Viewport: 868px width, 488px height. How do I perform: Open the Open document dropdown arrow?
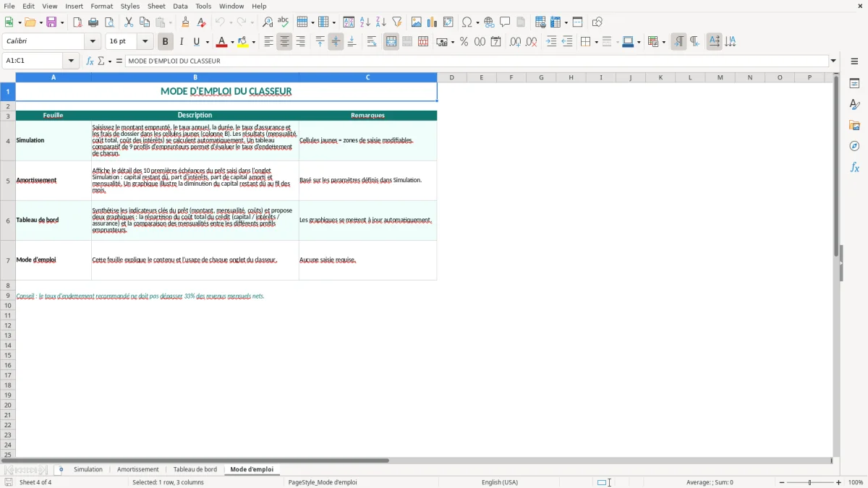coord(40,22)
